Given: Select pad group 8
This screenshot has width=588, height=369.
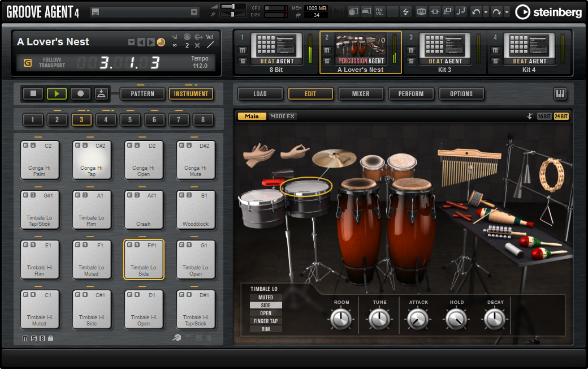Looking at the screenshot, I should (x=203, y=120).
